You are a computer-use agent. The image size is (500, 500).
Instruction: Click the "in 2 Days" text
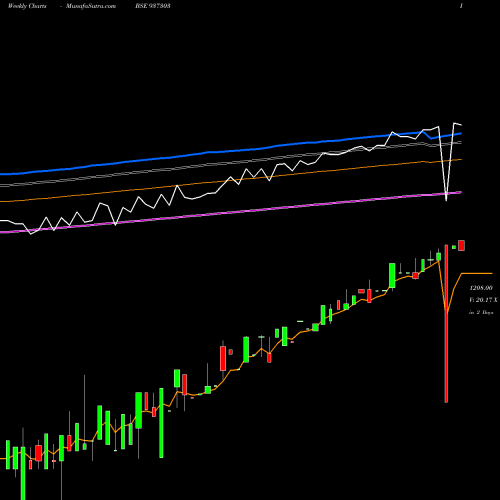[x=481, y=312]
